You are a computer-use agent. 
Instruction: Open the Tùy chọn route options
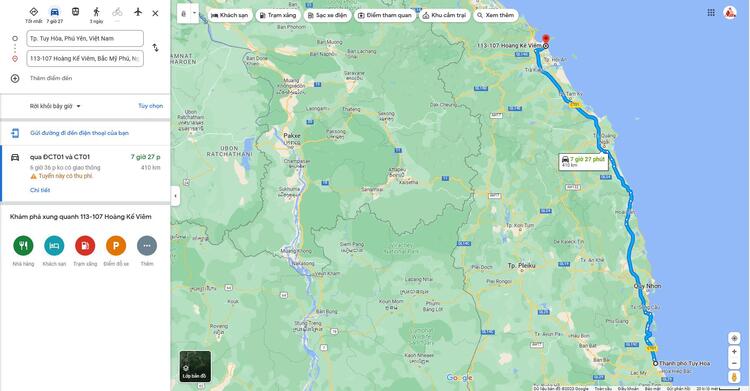tap(151, 106)
